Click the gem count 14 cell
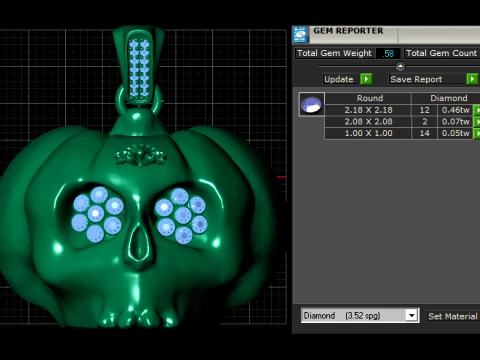This screenshot has width=480, height=360. tap(425, 133)
